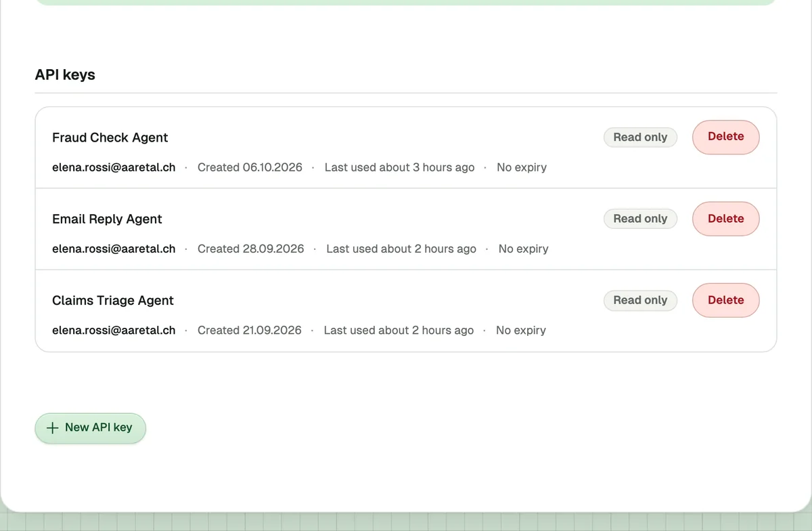812x531 pixels.
Task: Click the plus icon on New API key
Action: point(52,428)
